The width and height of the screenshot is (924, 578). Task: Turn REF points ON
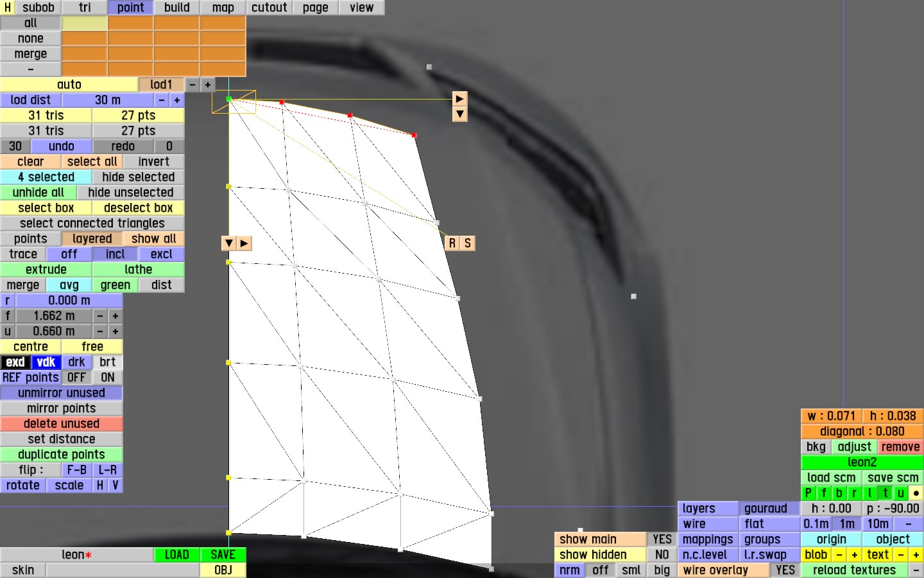(108, 378)
